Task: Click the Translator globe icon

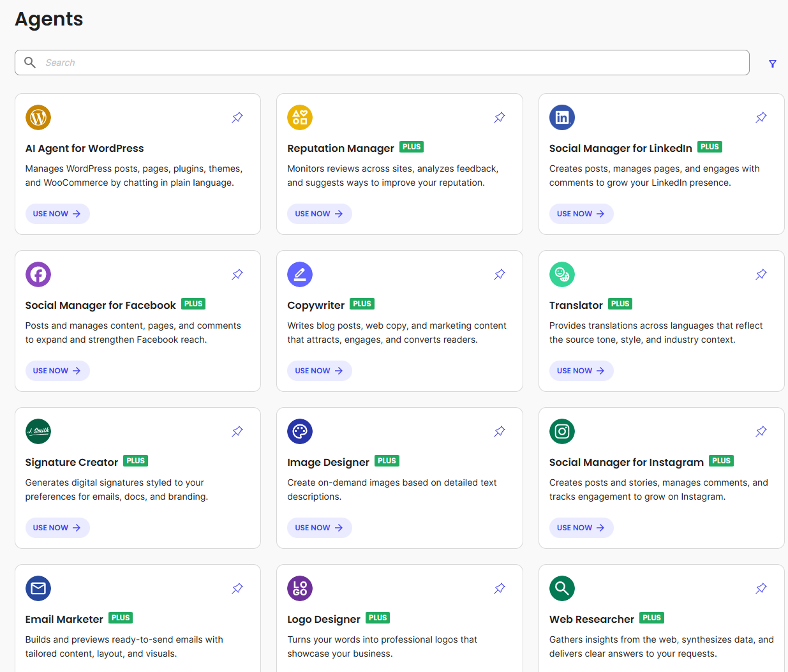Action: [x=561, y=274]
